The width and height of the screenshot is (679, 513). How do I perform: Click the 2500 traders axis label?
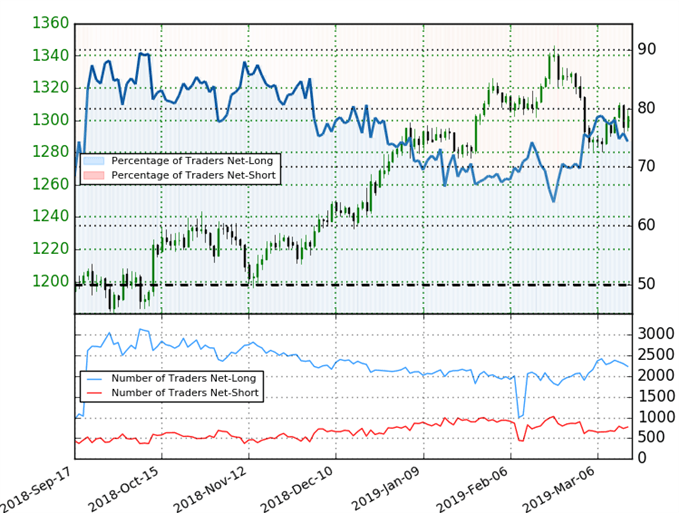click(x=656, y=355)
